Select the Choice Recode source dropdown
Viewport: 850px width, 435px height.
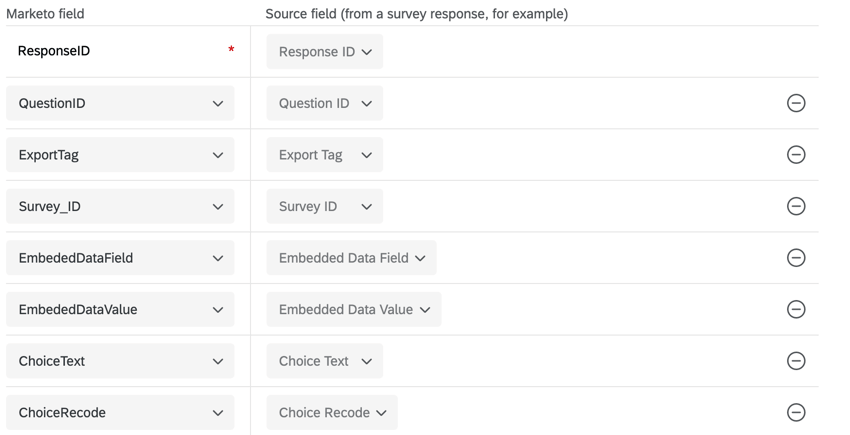tap(332, 412)
